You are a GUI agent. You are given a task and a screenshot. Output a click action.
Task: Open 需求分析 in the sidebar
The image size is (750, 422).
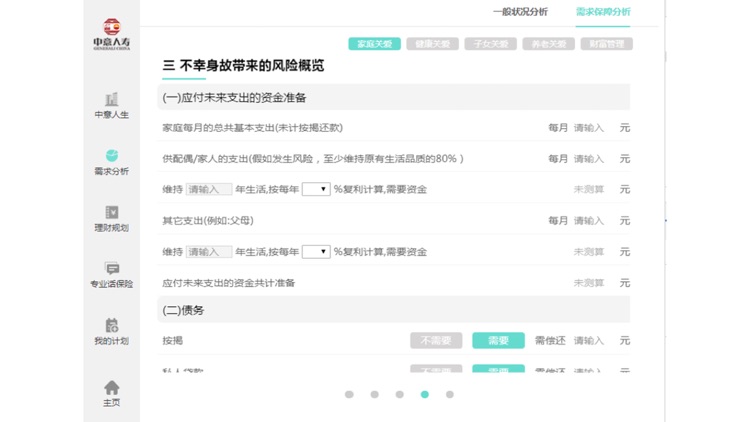tap(111, 163)
